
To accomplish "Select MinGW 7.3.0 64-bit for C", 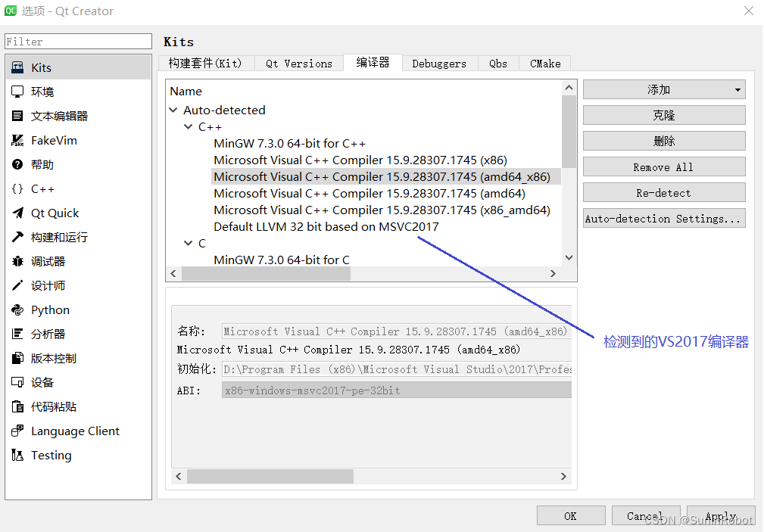I will click(x=282, y=260).
